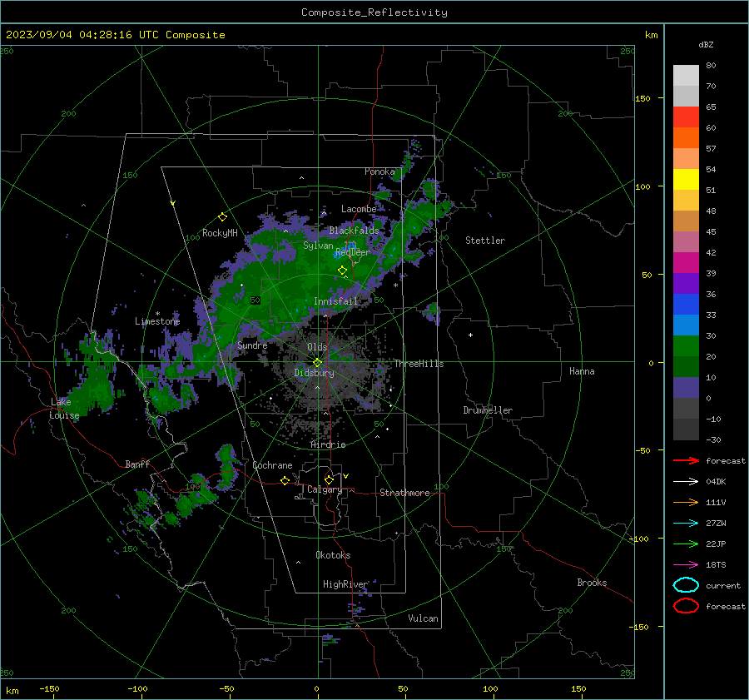Click the Okotoks town label

click(x=333, y=555)
